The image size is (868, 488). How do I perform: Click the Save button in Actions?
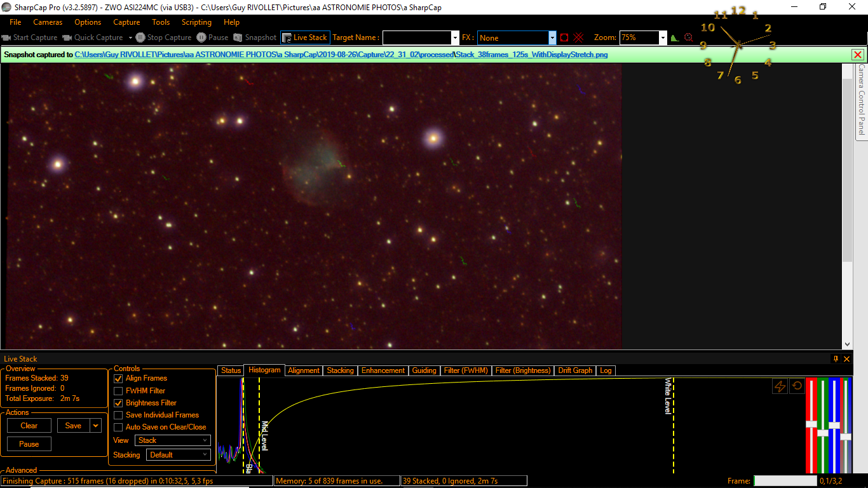pos(74,426)
